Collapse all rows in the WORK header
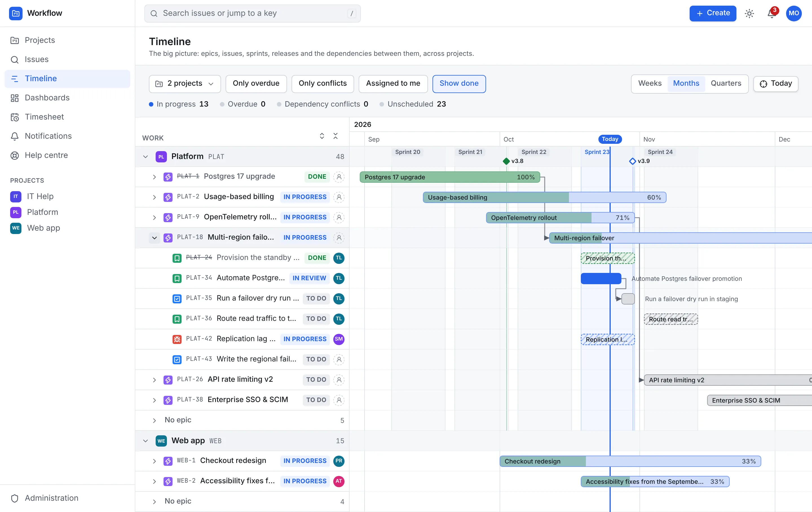The image size is (812, 512). click(336, 136)
